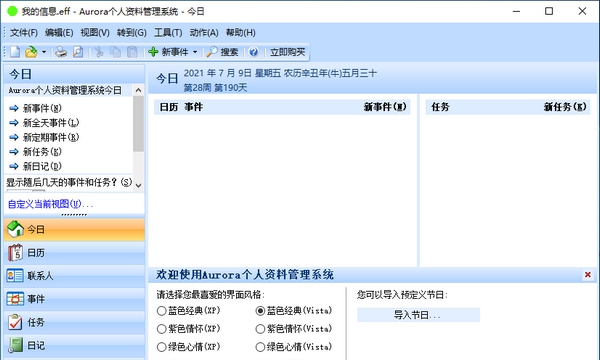
Task: Click the 第28周 第190天 text
Action: click(215, 88)
